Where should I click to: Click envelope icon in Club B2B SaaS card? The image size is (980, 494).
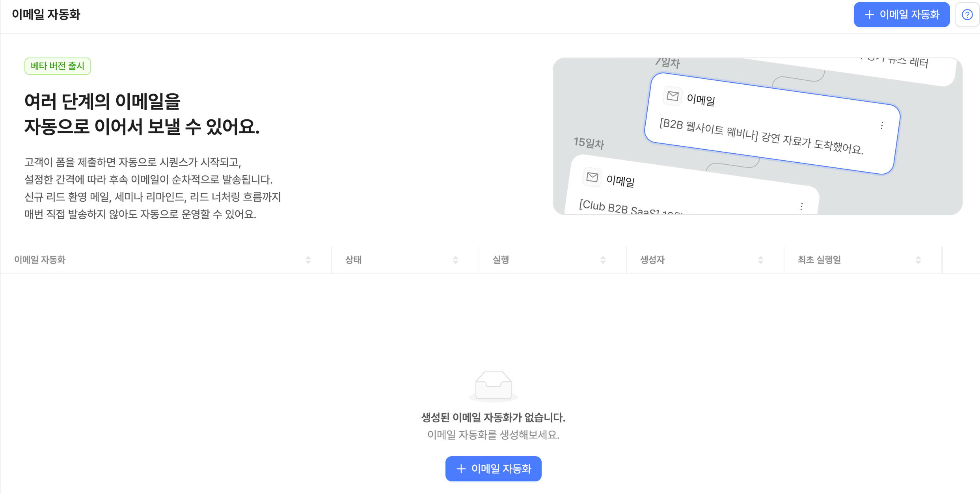pyautogui.click(x=592, y=177)
